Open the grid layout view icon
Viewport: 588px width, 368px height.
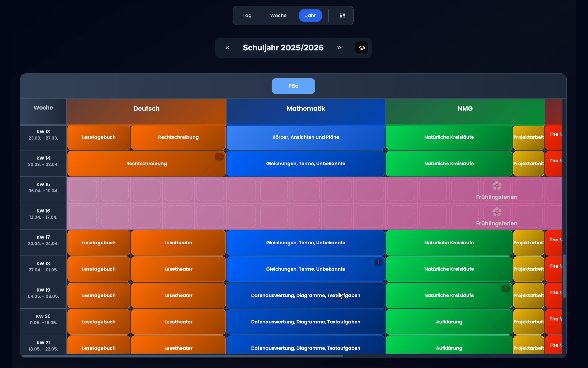tap(342, 16)
